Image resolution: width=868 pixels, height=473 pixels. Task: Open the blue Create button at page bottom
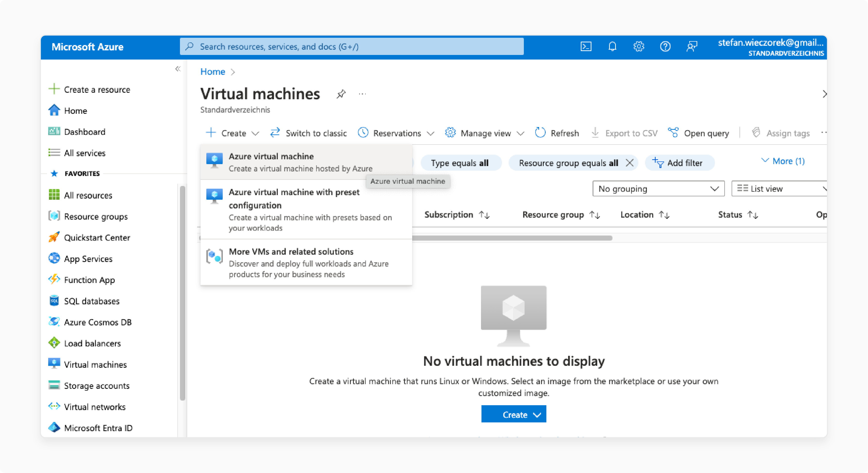513,414
